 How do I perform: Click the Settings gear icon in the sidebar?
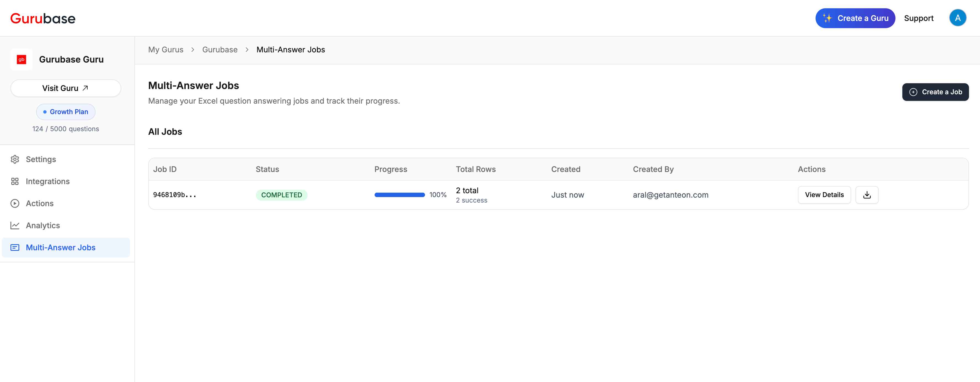coord(15,159)
